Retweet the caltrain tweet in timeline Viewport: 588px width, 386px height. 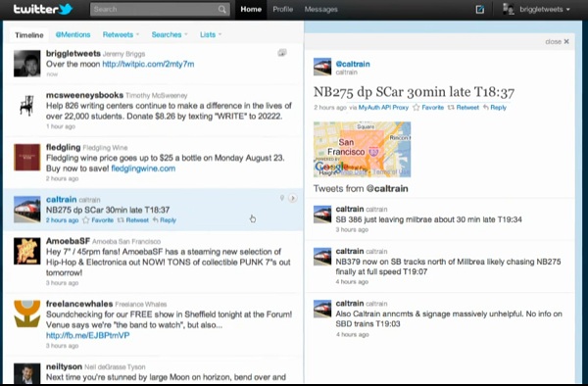point(132,220)
